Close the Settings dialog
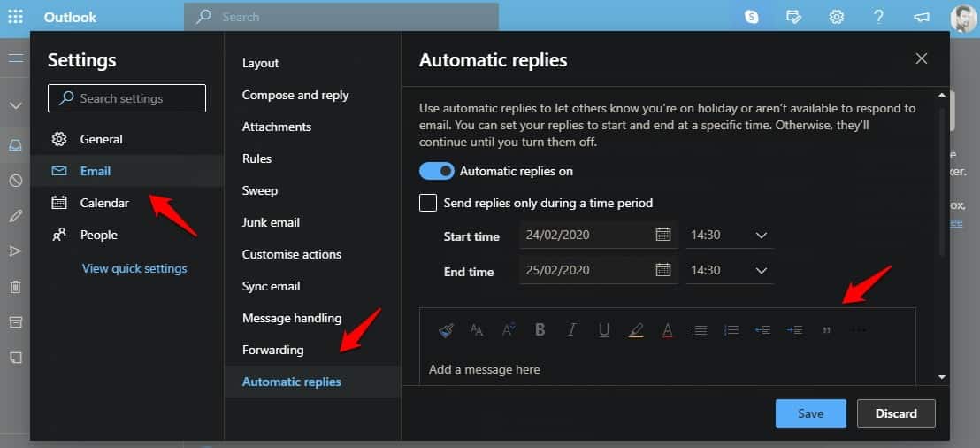The image size is (980, 448). point(922,58)
